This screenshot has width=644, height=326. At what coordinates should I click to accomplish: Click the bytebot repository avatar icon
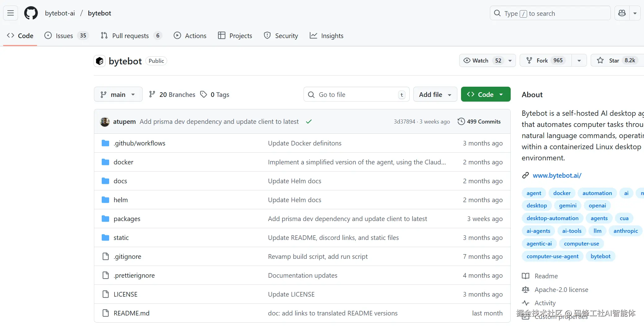[100, 61]
